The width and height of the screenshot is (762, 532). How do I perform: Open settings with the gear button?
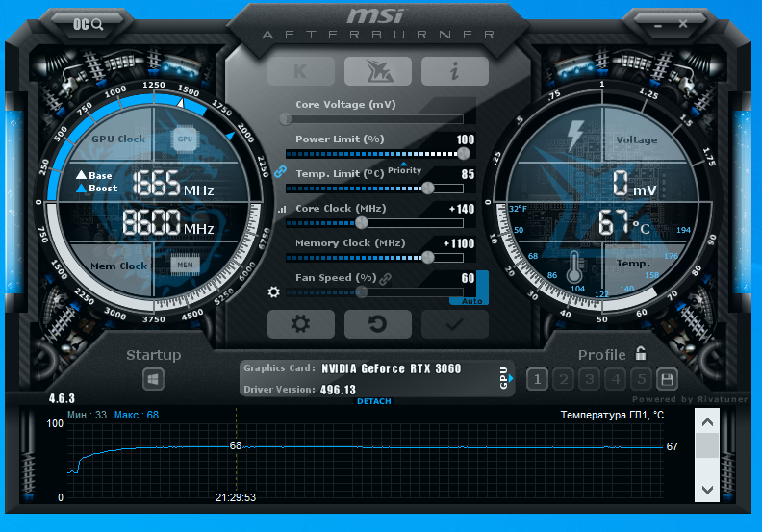300,324
